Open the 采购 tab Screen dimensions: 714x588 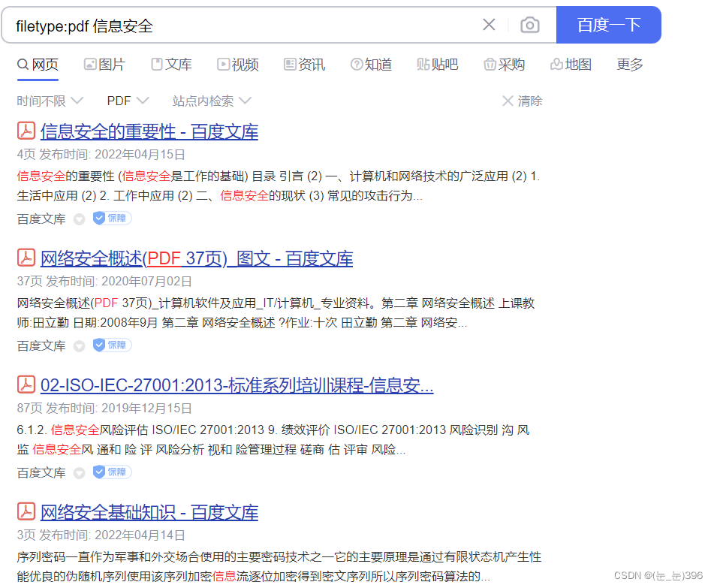(x=504, y=65)
